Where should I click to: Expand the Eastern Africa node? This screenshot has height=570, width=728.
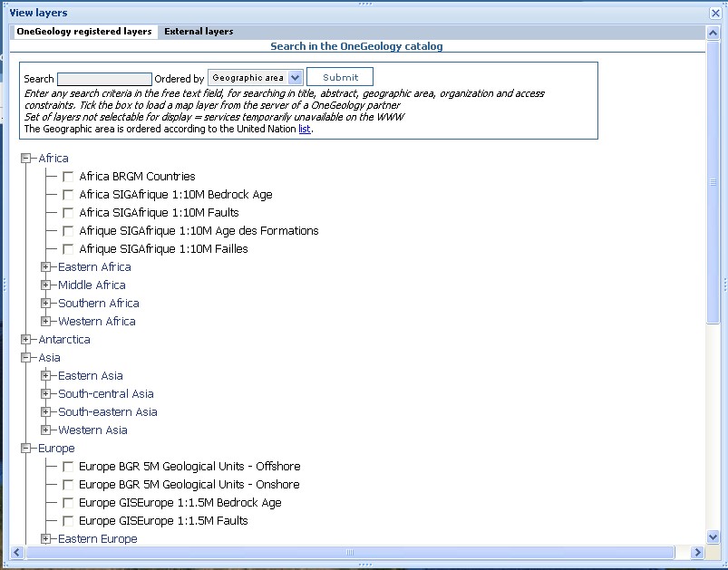click(x=46, y=267)
